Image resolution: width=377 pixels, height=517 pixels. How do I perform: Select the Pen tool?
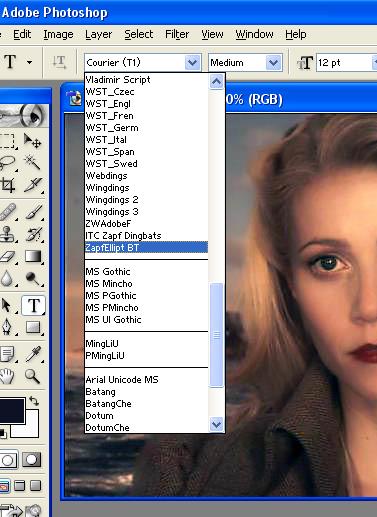point(7,327)
